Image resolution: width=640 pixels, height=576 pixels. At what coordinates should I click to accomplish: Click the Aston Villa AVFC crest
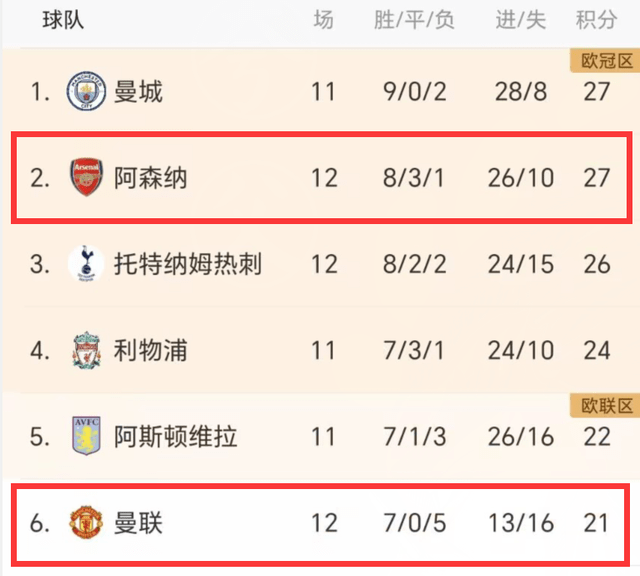point(86,436)
